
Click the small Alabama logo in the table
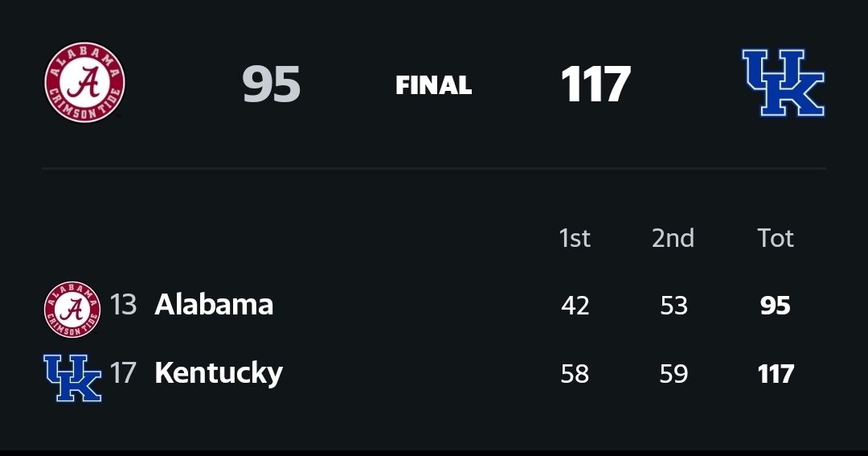click(72, 309)
